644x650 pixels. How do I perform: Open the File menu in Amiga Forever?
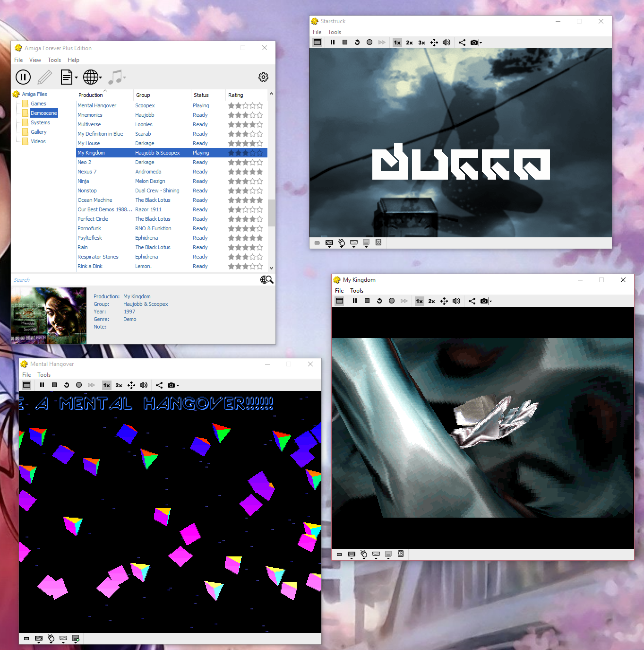click(18, 60)
